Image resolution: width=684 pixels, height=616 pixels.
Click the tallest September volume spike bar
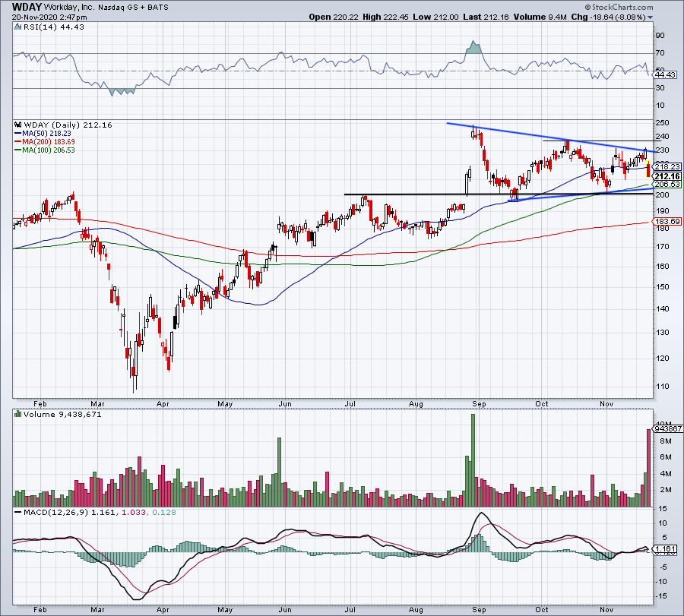pos(473,460)
